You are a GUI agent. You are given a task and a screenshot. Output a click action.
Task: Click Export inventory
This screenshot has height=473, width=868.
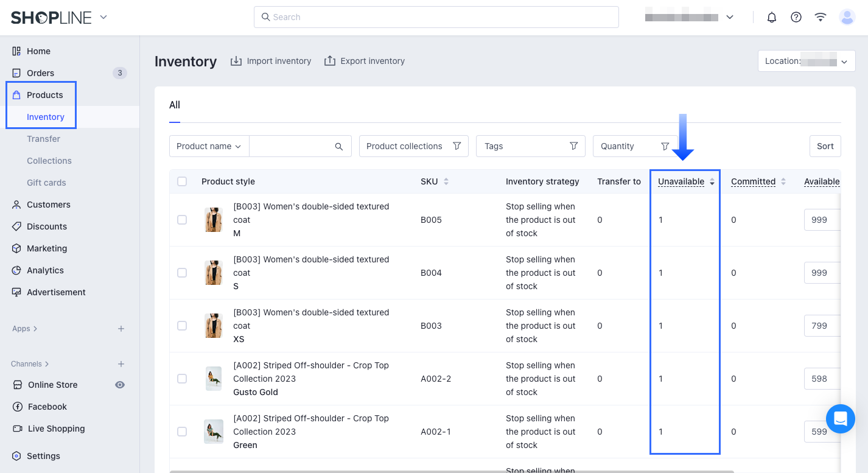[364, 61]
